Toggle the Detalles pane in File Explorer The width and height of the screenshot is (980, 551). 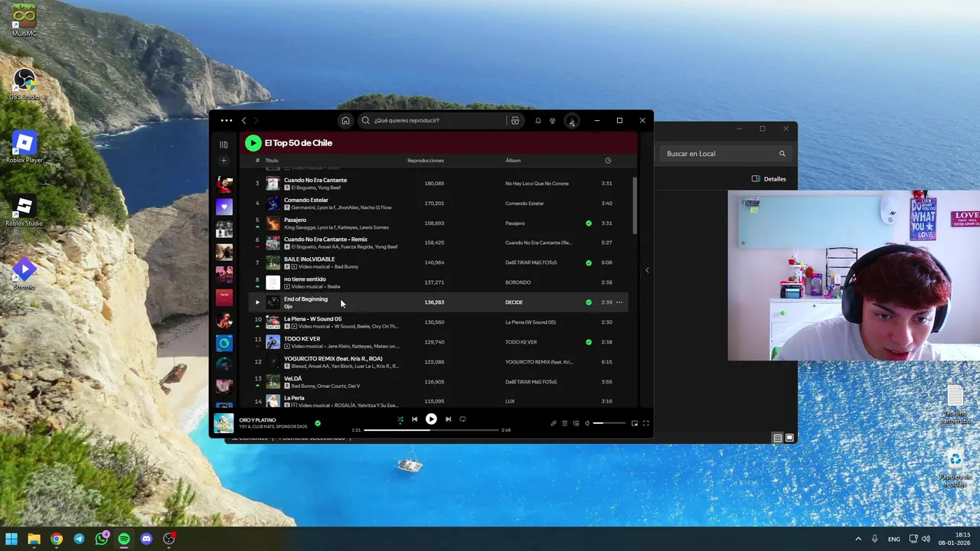point(769,179)
